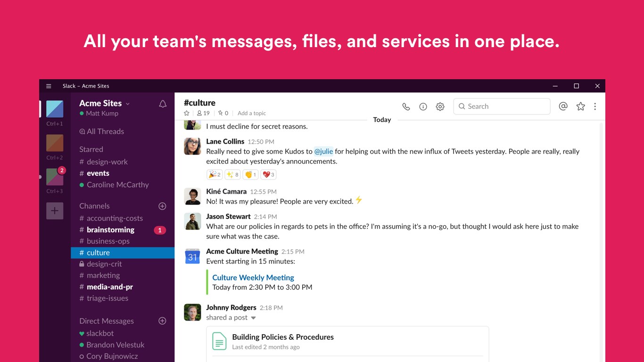This screenshot has height=362, width=644.
Task: Click Acme Culture Meeting sender name
Action: click(x=242, y=251)
